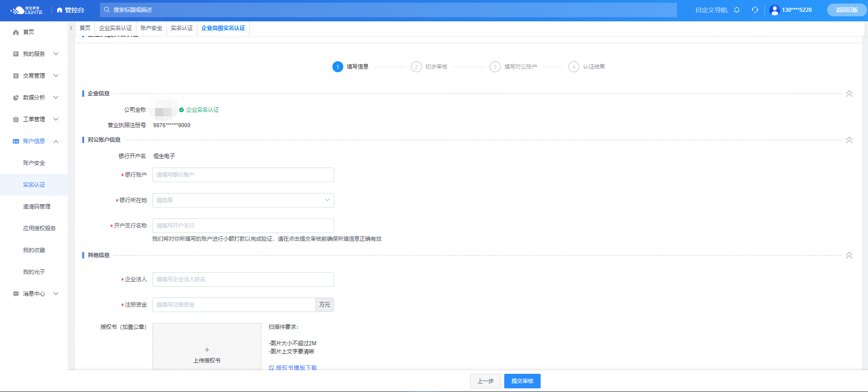This screenshot has height=392, width=868.
Task: Switch to the 首页 tab
Action: click(x=85, y=28)
